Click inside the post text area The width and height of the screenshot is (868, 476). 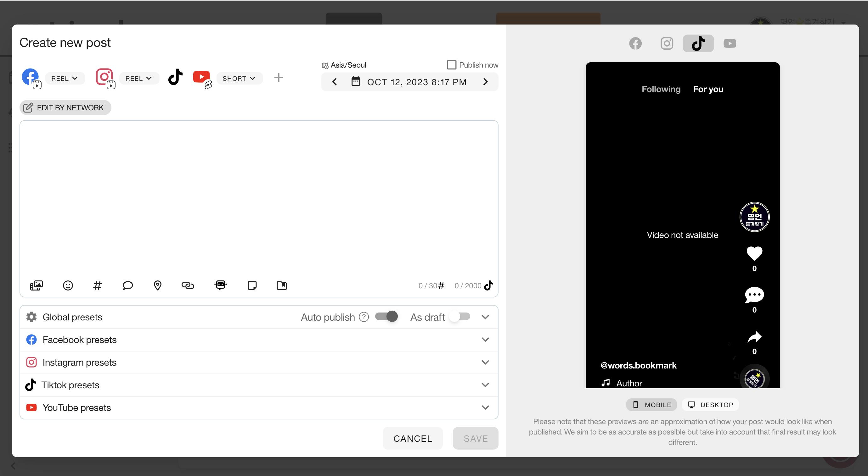(x=258, y=199)
